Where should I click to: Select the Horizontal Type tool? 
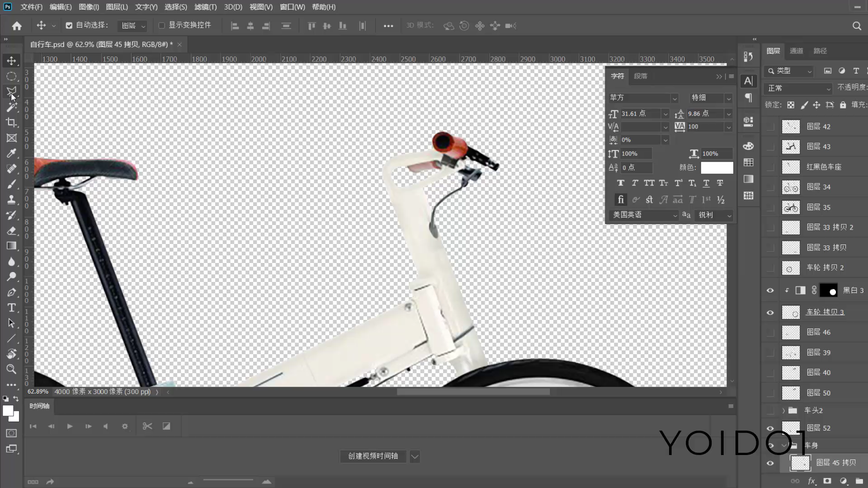click(11, 308)
